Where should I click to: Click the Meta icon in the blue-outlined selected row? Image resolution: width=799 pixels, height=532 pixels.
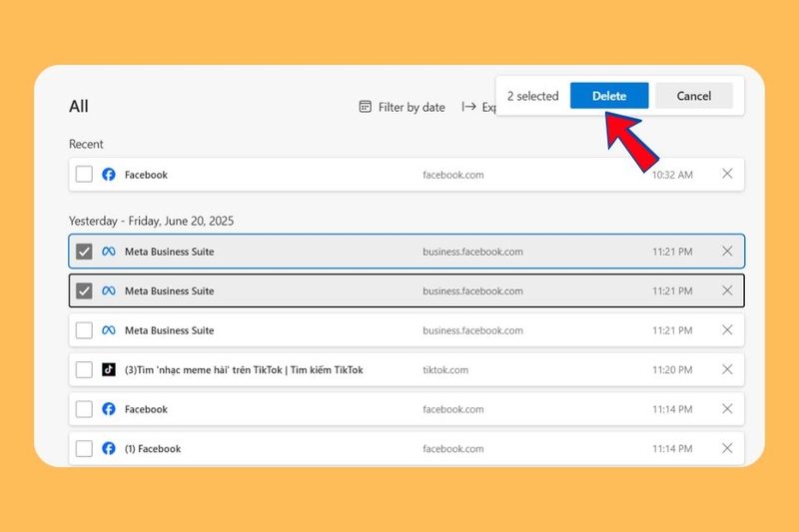click(109, 252)
